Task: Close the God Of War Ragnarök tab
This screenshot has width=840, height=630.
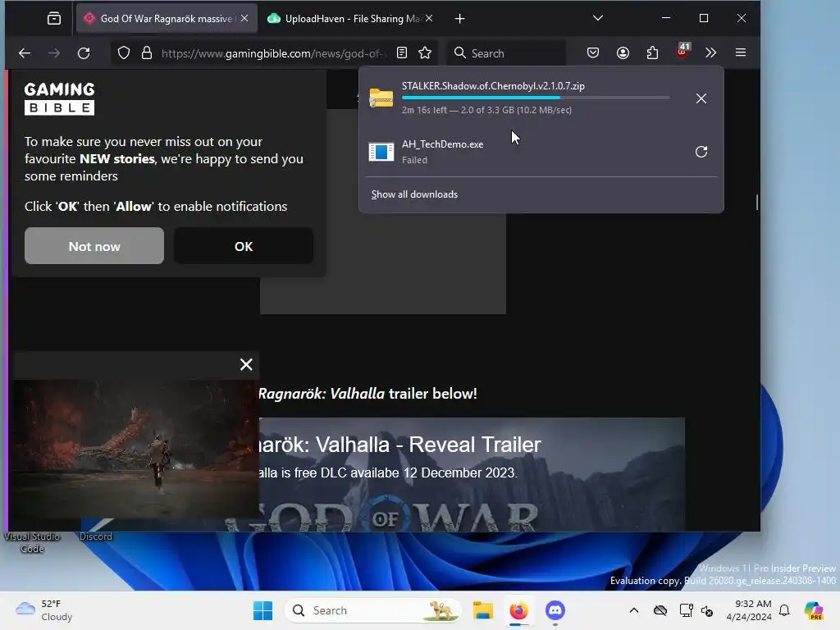Action: 244,18
